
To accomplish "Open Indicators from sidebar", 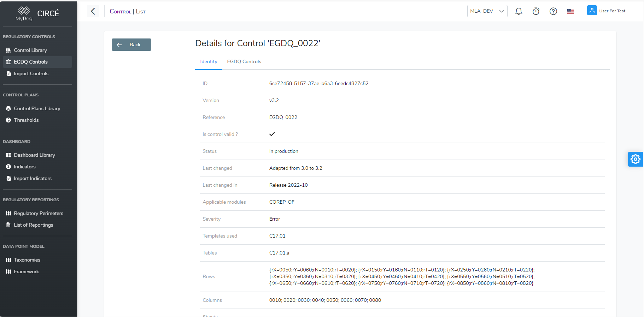I will point(25,167).
